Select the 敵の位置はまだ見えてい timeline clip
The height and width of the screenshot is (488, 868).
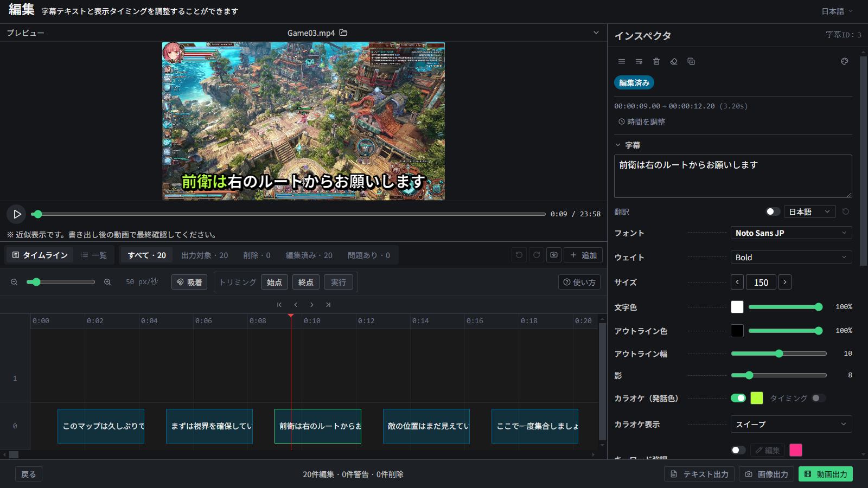coord(426,426)
